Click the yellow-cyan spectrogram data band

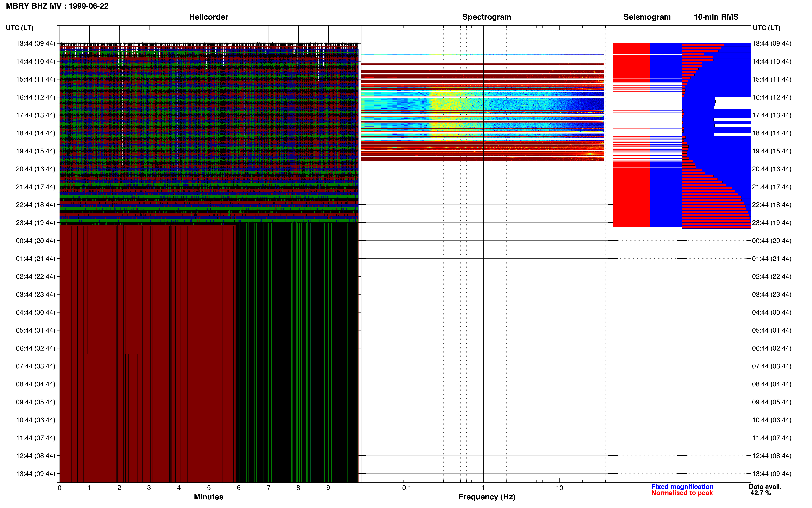coord(482,116)
